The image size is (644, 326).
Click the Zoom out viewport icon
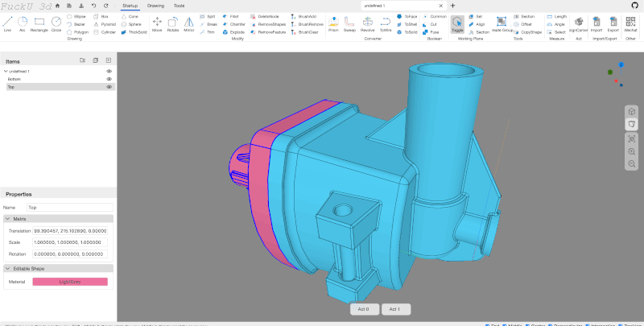tap(632, 164)
